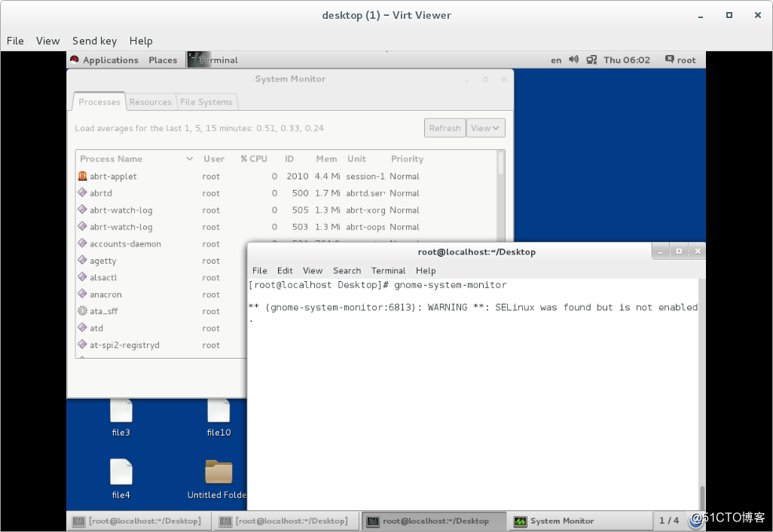Open the terminal Search menu
Image resolution: width=773 pixels, height=532 pixels.
pos(347,271)
